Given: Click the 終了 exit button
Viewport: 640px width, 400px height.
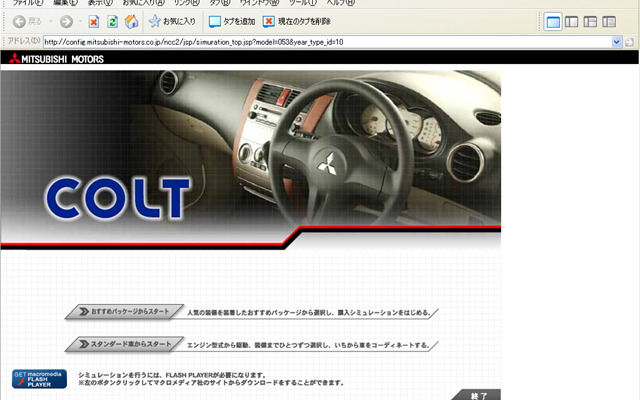Looking at the screenshot, I should coord(476,395).
